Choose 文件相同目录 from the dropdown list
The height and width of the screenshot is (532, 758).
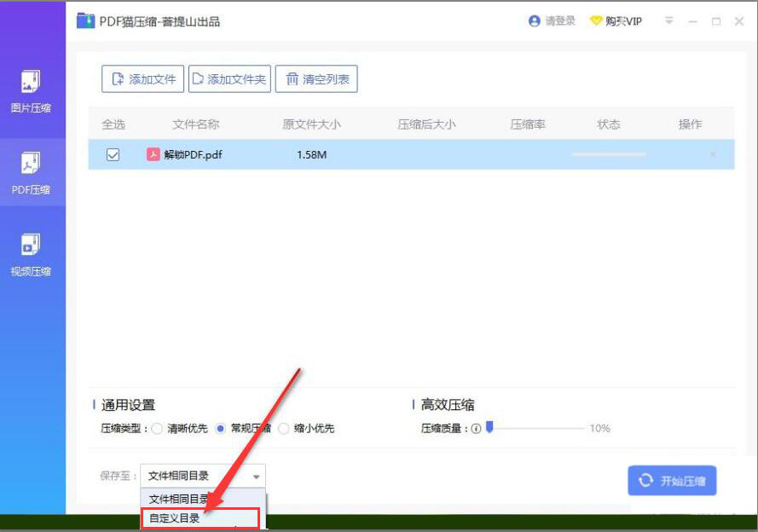(x=203, y=499)
